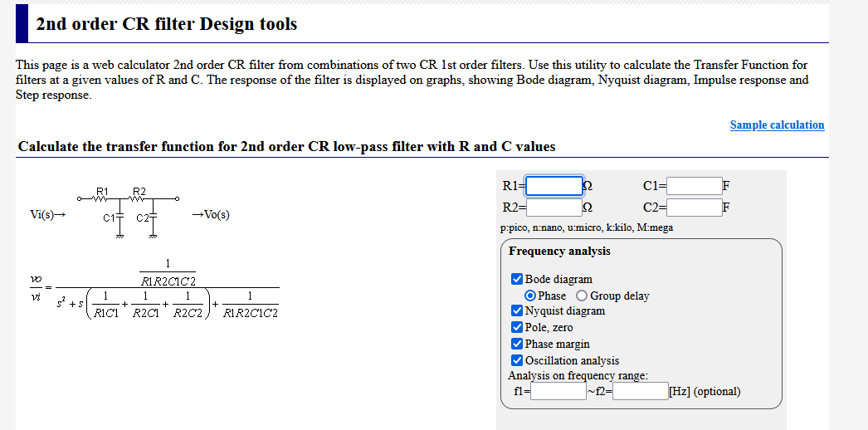Click the C1 capacitance input field
The height and width of the screenshot is (430, 868).
(x=695, y=186)
